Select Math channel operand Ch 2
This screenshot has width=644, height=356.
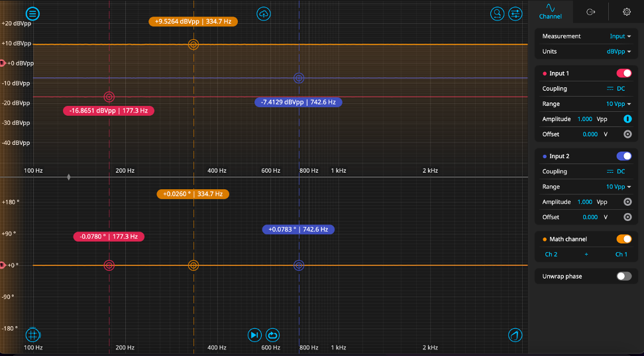pos(551,254)
